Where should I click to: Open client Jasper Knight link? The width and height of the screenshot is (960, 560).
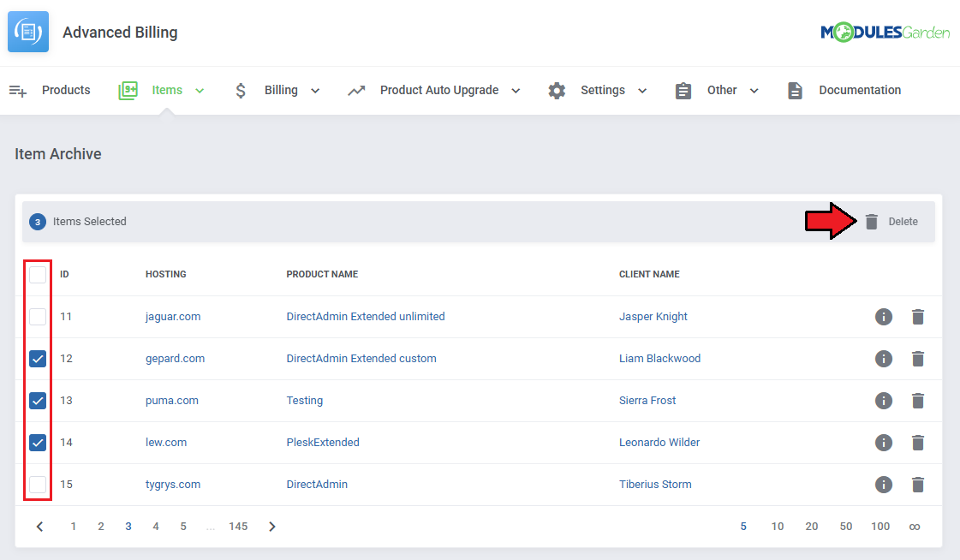pyautogui.click(x=653, y=317)
